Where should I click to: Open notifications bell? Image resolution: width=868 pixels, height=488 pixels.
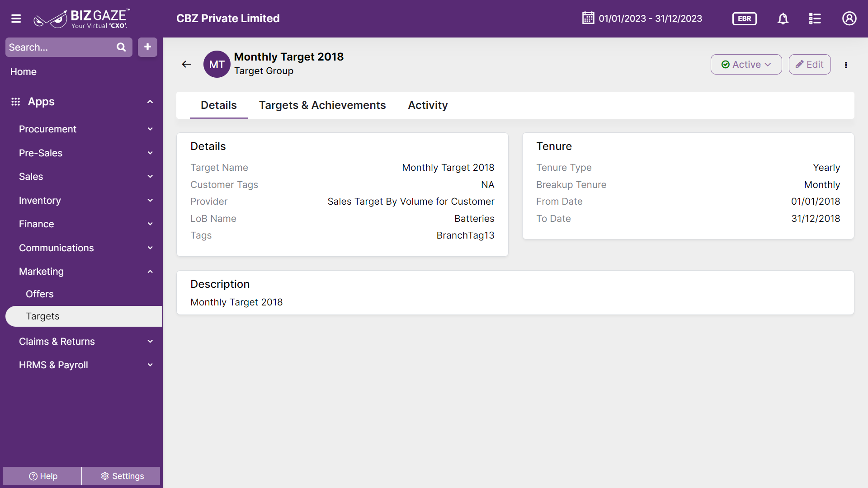[x=783, y=19]
